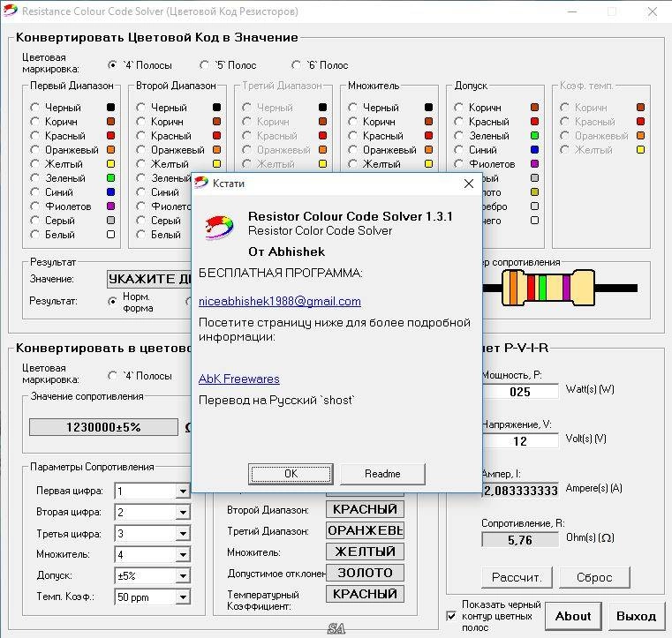Click white swatch in Первый Диапазон
Screen dimensions: 672x638
pos(110,234)
